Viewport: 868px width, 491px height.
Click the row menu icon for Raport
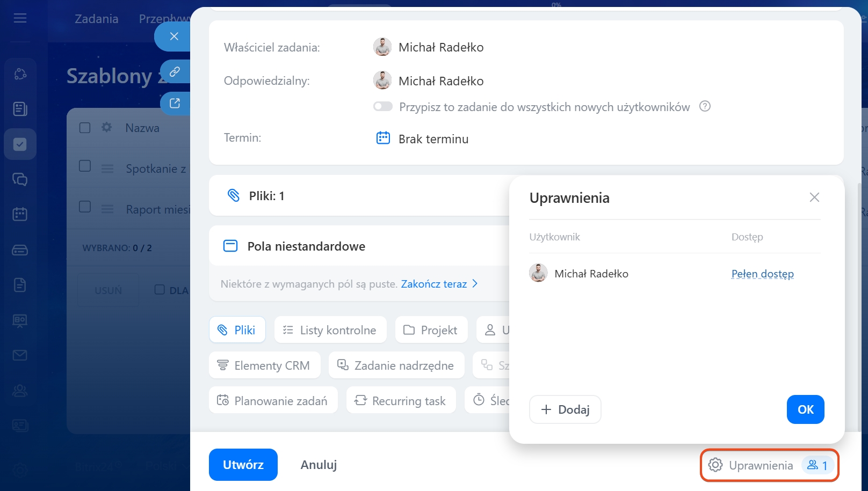click(x=107, y=209)
